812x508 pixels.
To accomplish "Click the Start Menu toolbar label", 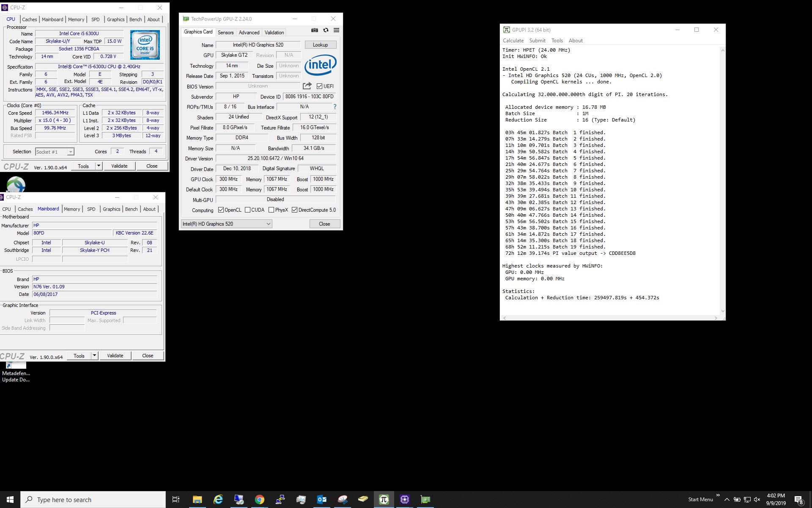I will click(x=700, y=500).
